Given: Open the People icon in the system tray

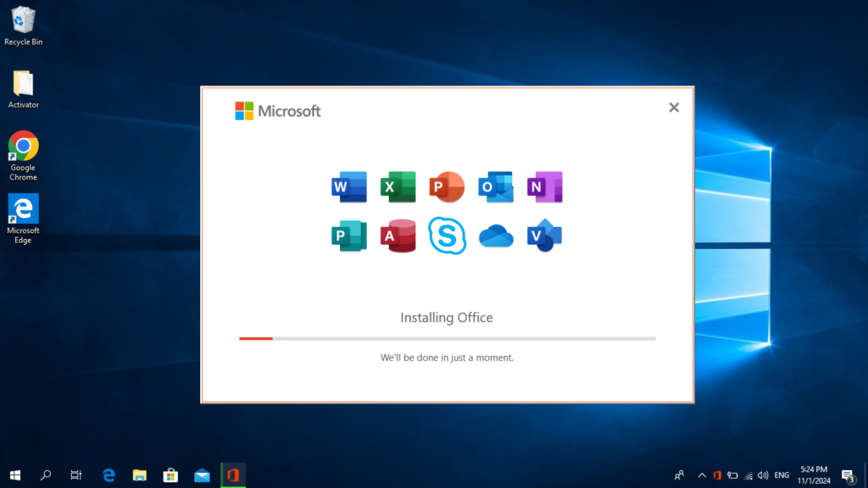Looking at the screenshot, I should click(679, 475).
